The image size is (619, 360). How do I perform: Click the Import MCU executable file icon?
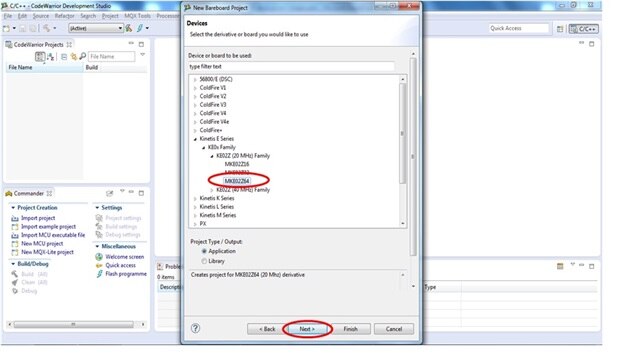pos(15,235)
